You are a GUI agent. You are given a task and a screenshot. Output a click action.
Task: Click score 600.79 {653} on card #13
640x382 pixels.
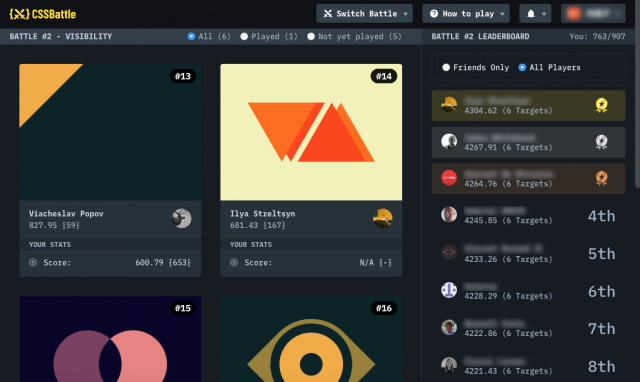pyautogui.click(x=163, y=262)
